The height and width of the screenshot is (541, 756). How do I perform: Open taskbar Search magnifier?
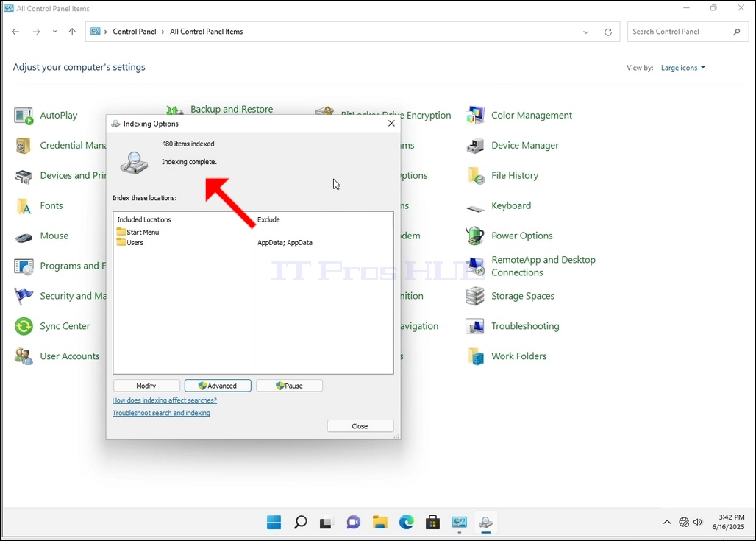(300, 522)
